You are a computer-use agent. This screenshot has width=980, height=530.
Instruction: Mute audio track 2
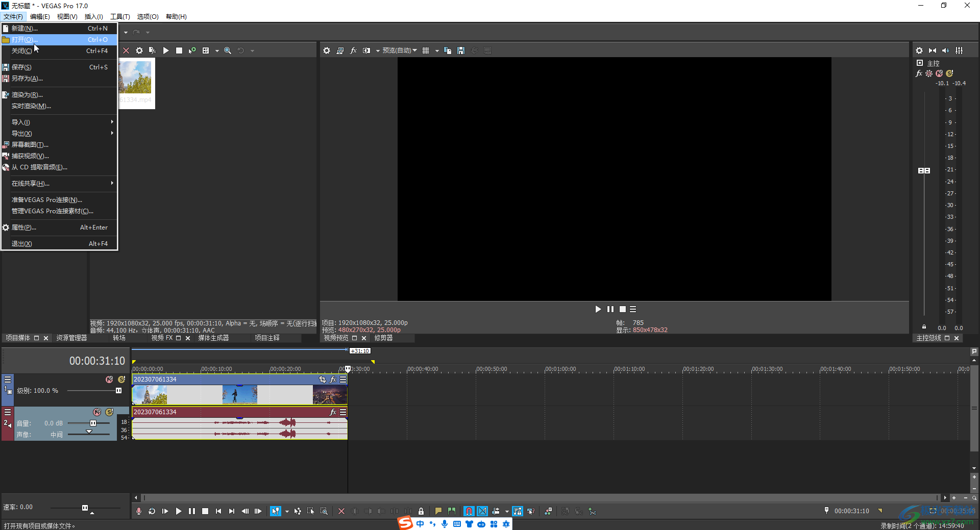[97, 412]
